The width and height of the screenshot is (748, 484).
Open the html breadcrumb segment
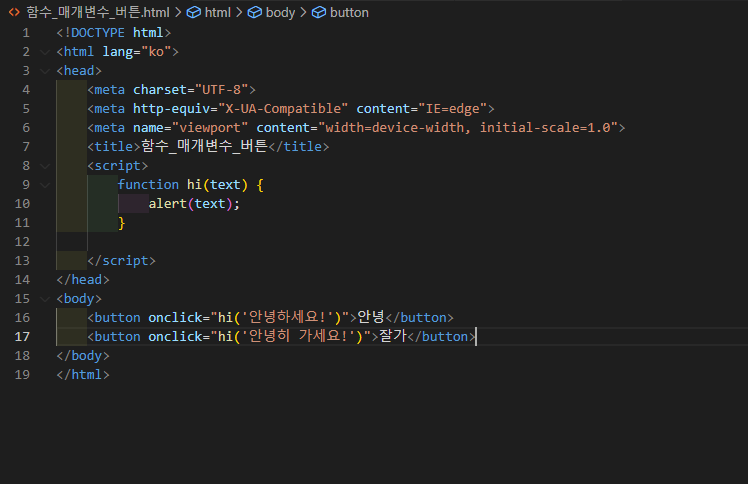tap(218, 12)
